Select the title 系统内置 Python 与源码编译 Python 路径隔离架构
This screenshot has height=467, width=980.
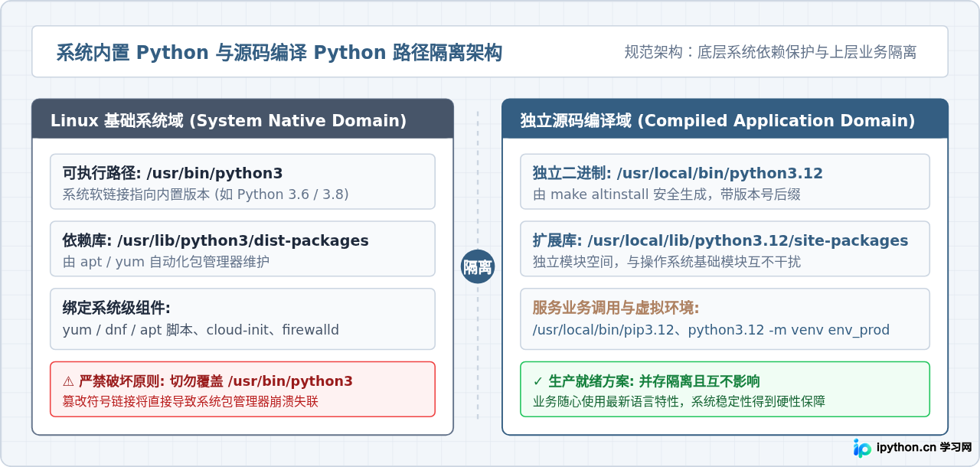pyautogui.click(x=279, y=53)
